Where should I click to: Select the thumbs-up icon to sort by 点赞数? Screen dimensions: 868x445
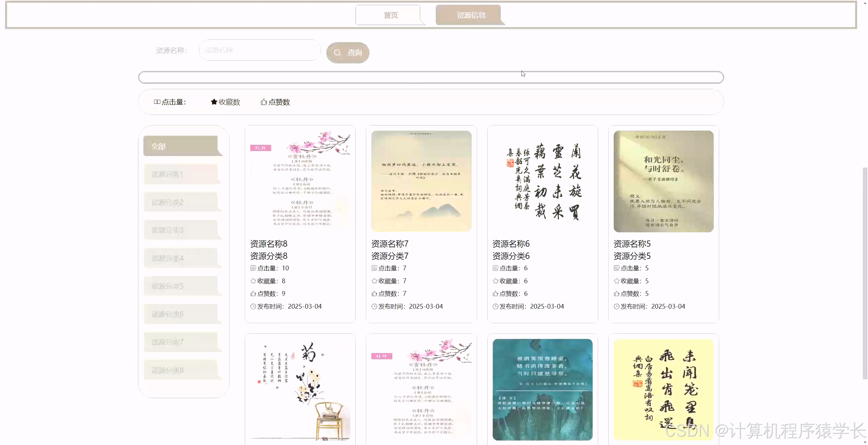[264, 102]
